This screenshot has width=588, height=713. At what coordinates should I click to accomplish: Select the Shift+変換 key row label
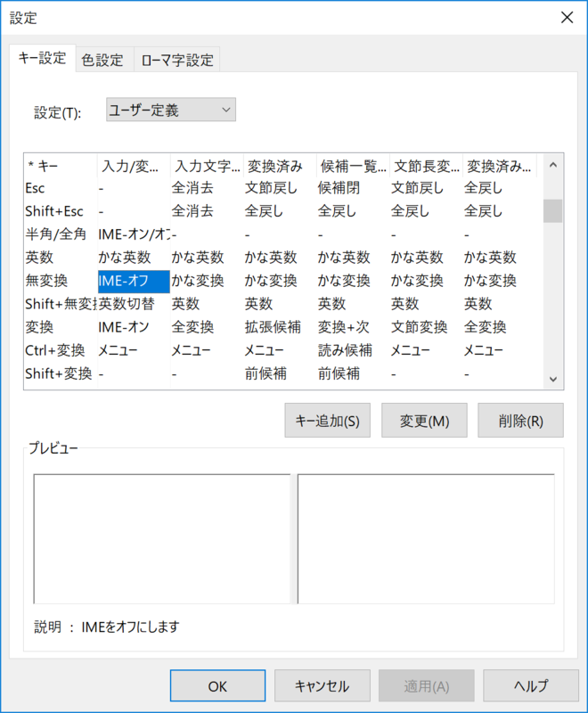(x=59, y=373)
